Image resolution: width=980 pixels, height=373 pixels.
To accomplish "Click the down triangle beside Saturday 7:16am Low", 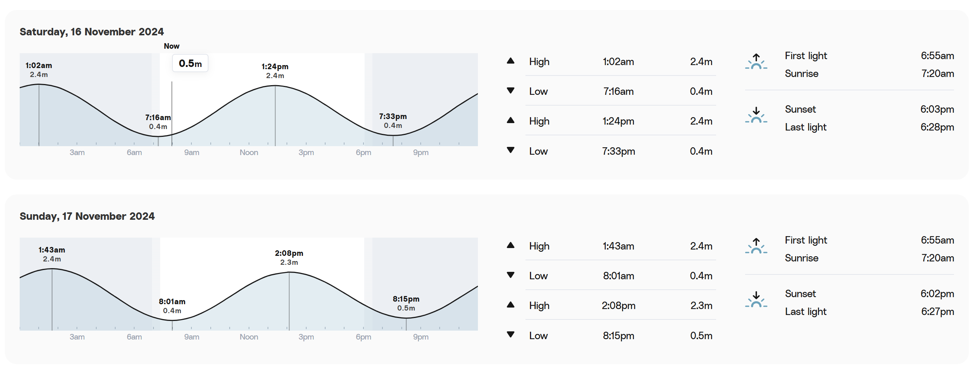I will (511, 91).
